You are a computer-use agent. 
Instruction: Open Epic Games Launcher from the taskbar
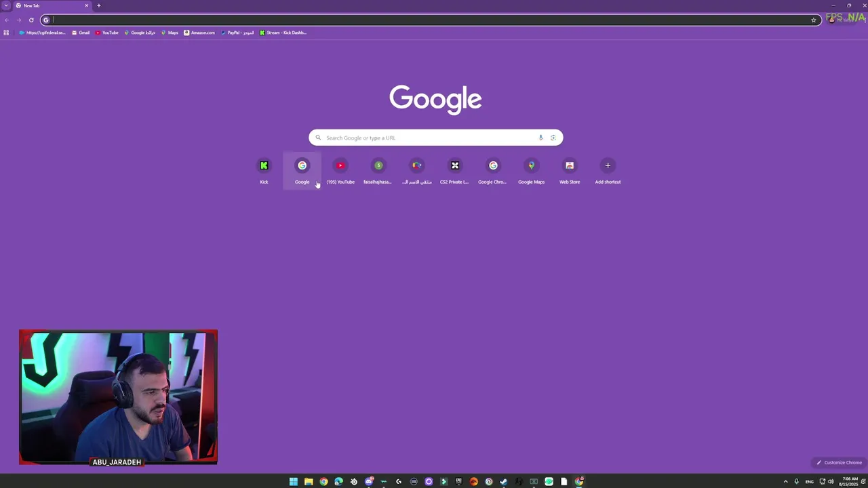click(x=458, y=482)
